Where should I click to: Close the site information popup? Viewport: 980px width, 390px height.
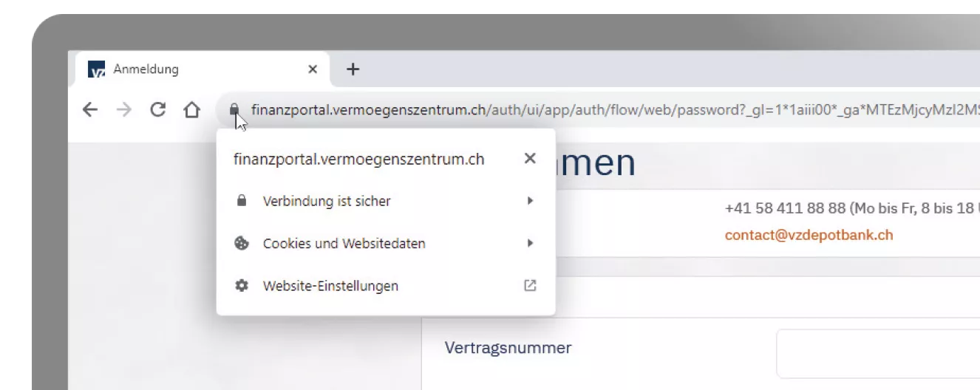529,158
